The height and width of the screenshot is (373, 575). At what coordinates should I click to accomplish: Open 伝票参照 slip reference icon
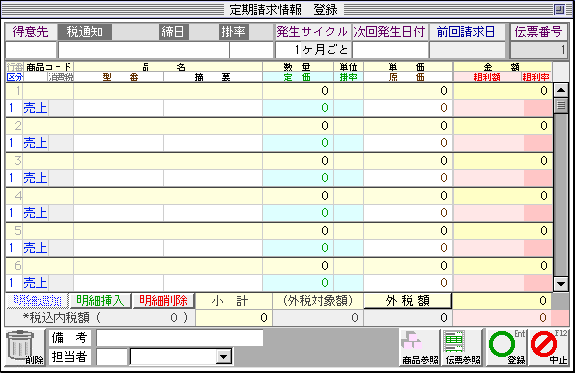tap(462, 347)
